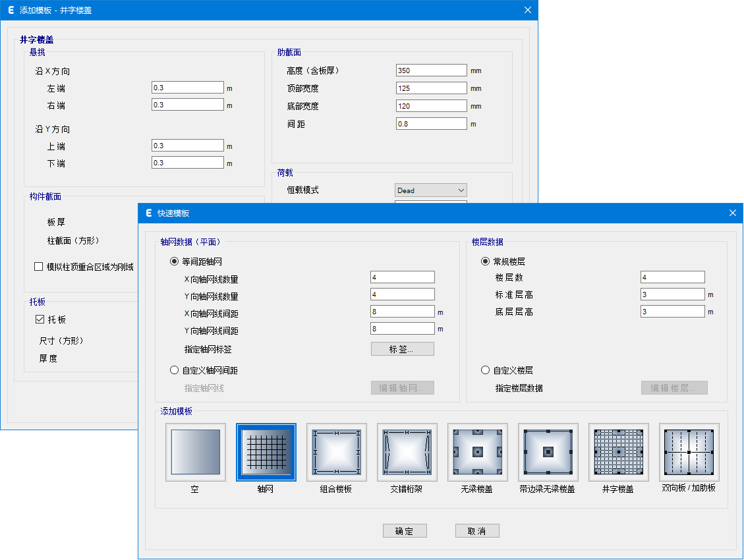Enable 模拟柱顶重合区域为刚域 checkbox
744x560 pixels.
coord(39,267)
